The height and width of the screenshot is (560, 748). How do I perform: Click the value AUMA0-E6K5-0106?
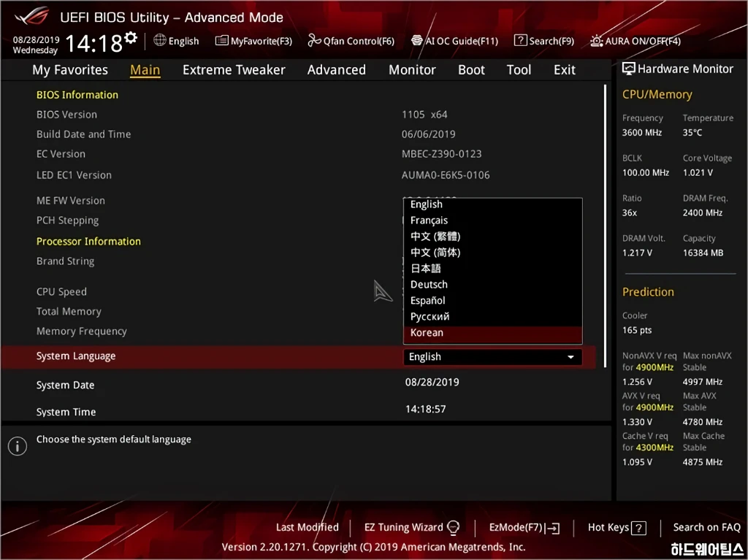pos(446,175)
